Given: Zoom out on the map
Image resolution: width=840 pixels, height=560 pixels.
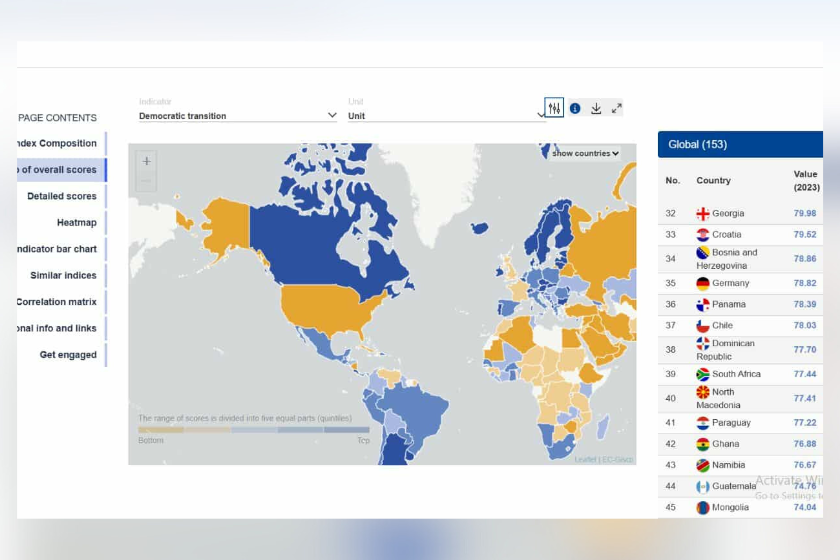Looking at the screenshot, I should (147, 181).
